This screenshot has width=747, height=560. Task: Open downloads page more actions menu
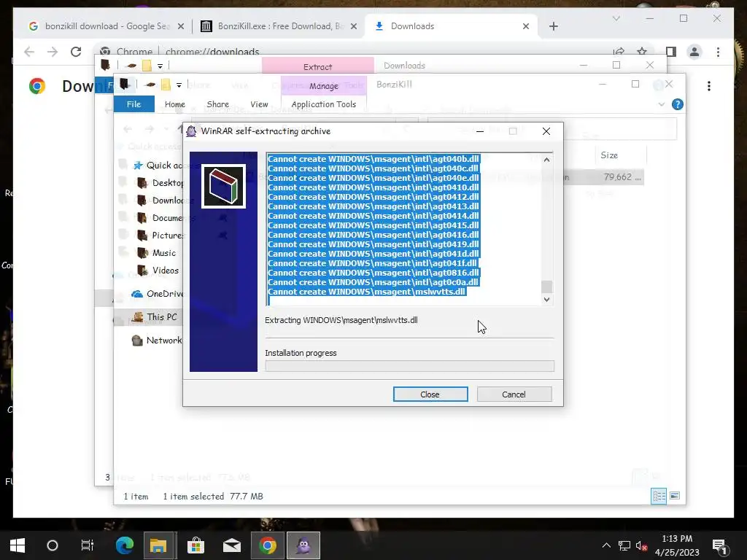tap(709, 86)
